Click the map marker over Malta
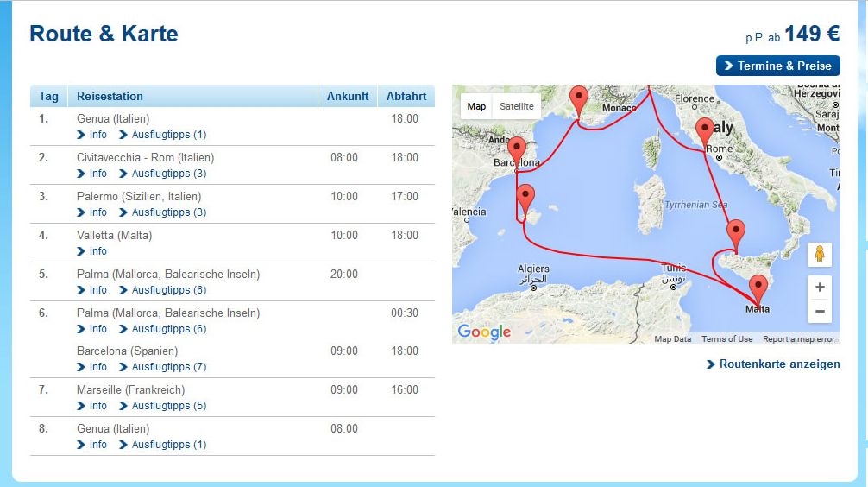 (758, 287)
